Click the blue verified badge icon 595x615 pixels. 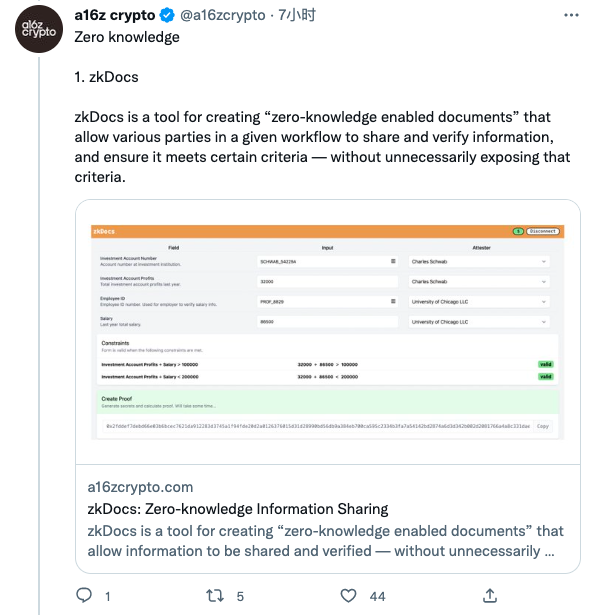[167, 15]
